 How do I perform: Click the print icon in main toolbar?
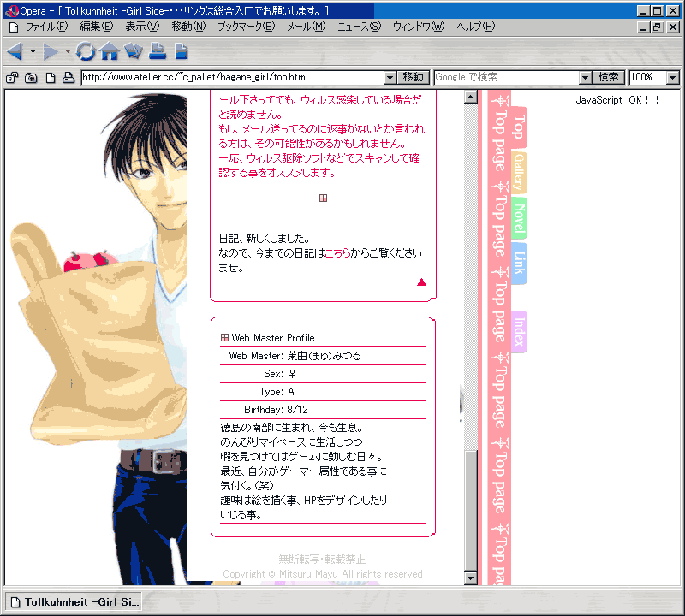click(x=158, y=50)
